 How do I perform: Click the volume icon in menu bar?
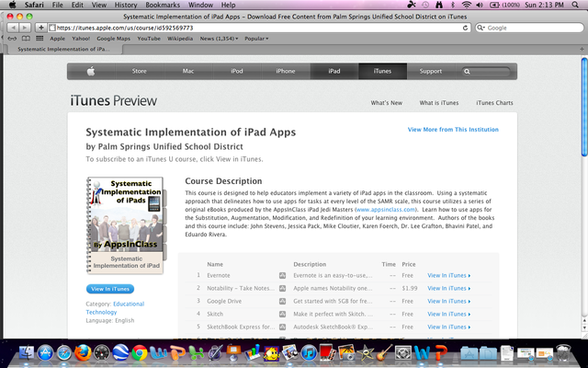click(x=480, y=5)
